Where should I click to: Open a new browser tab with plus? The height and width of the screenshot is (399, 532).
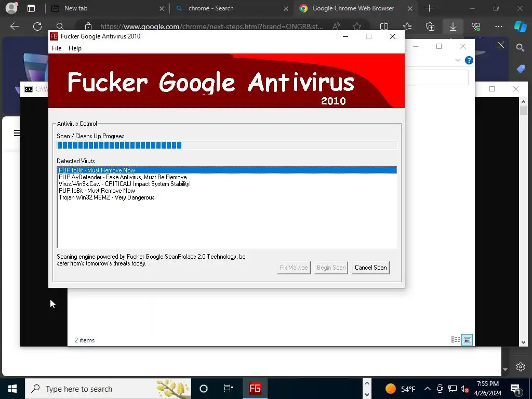tap(429, 8)
